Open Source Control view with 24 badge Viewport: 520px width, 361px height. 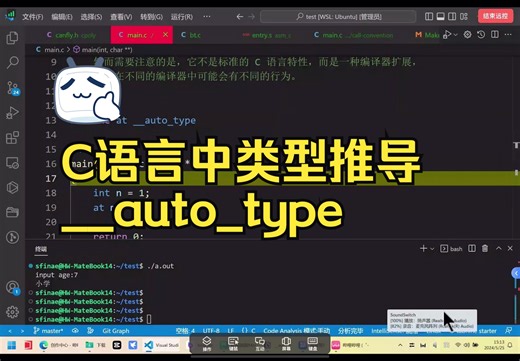(13, 88)
